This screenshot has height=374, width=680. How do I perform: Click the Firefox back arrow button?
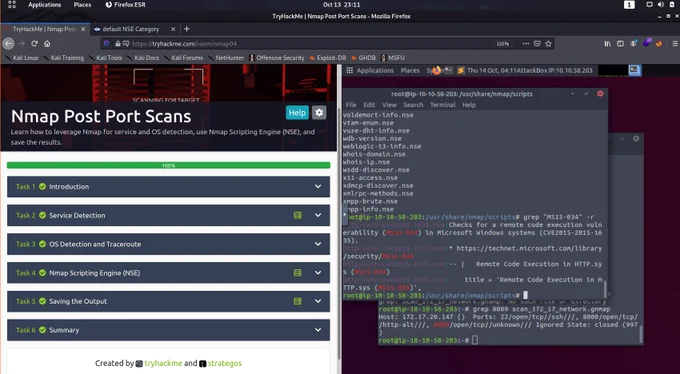pyautogui.click(x=8, y=43)
